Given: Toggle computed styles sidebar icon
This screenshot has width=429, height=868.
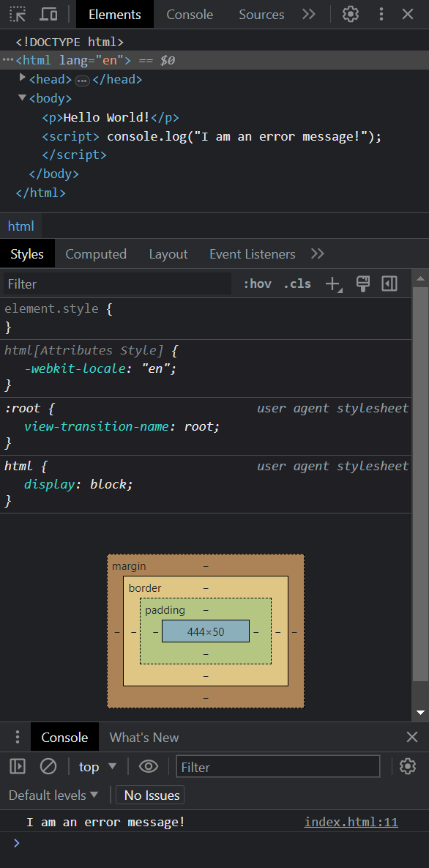Looking at the screenshot, I should pyautogui.click(x=389, y=283).
